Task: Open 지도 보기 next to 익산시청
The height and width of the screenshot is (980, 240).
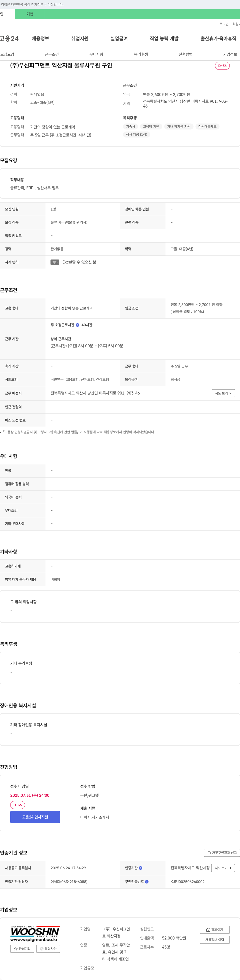Action: (x=223, y=868)
